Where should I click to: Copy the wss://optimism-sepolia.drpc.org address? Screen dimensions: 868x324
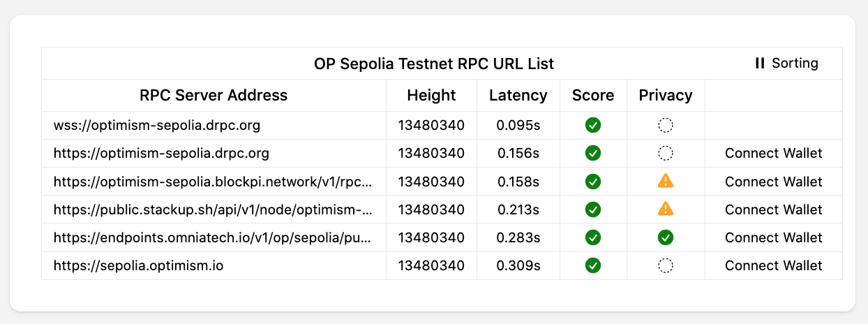[x=157, y=126]
